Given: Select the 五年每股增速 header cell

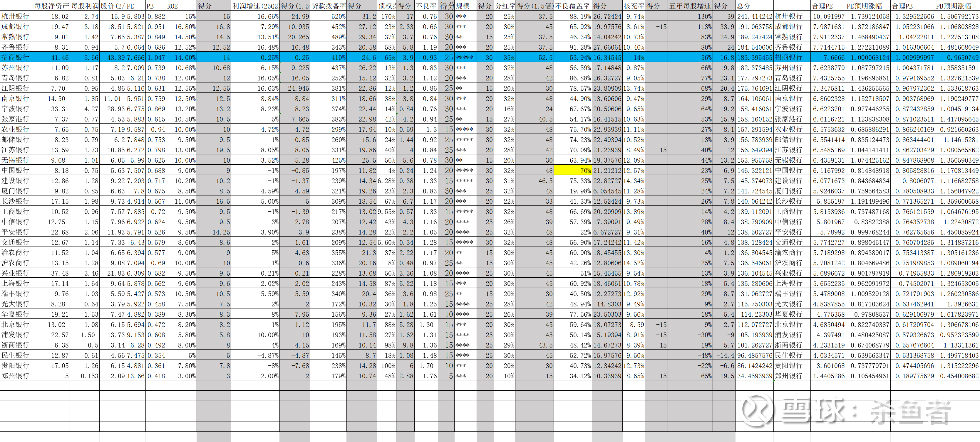Looking at the screenshot, I should click(689, 6).
